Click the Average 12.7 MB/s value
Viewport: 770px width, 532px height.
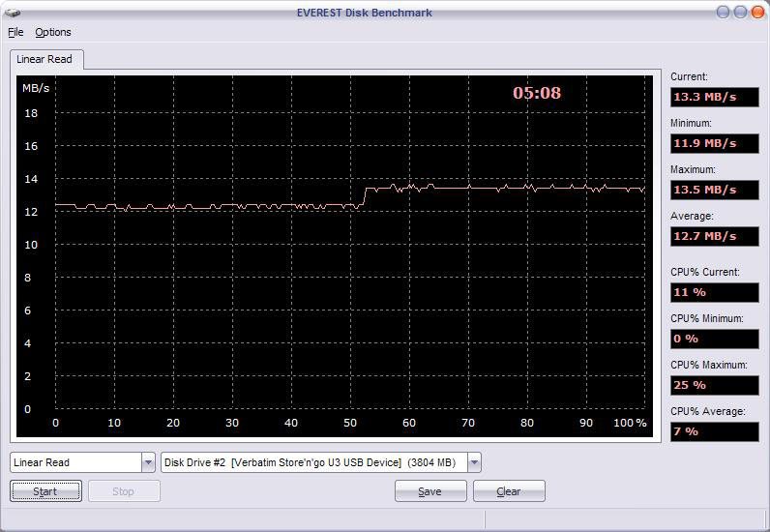click(x=715, y=236)
